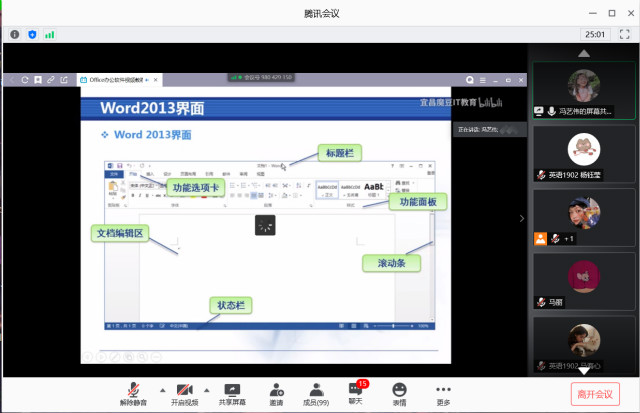The width and height of the screenshot is (640, 413).
Task: Select participant tile marked +1
Action: click(584, 218)
